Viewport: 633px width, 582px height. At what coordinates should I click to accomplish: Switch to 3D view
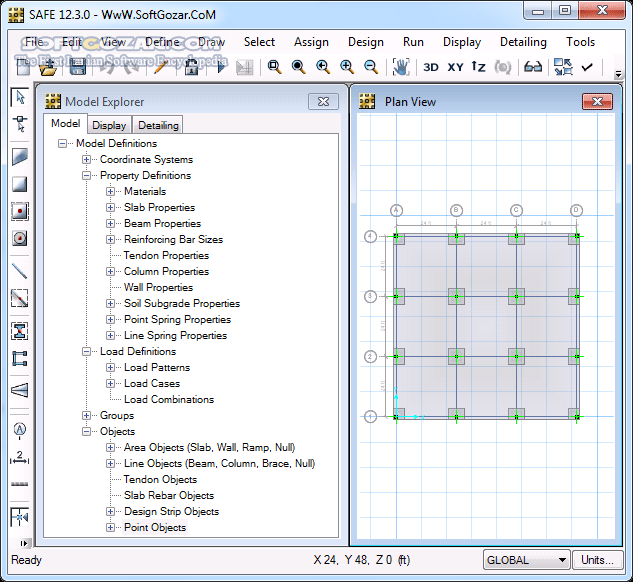coord(430,67)
